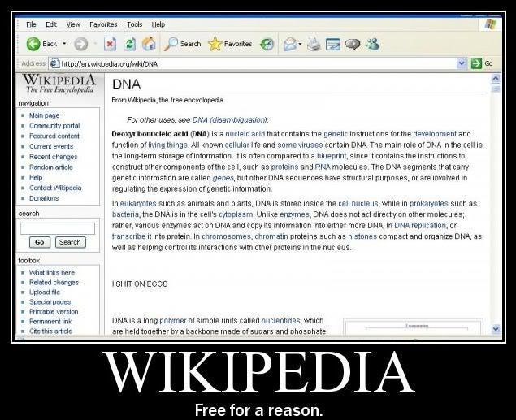Open the Help menu

tap(158, 24)
